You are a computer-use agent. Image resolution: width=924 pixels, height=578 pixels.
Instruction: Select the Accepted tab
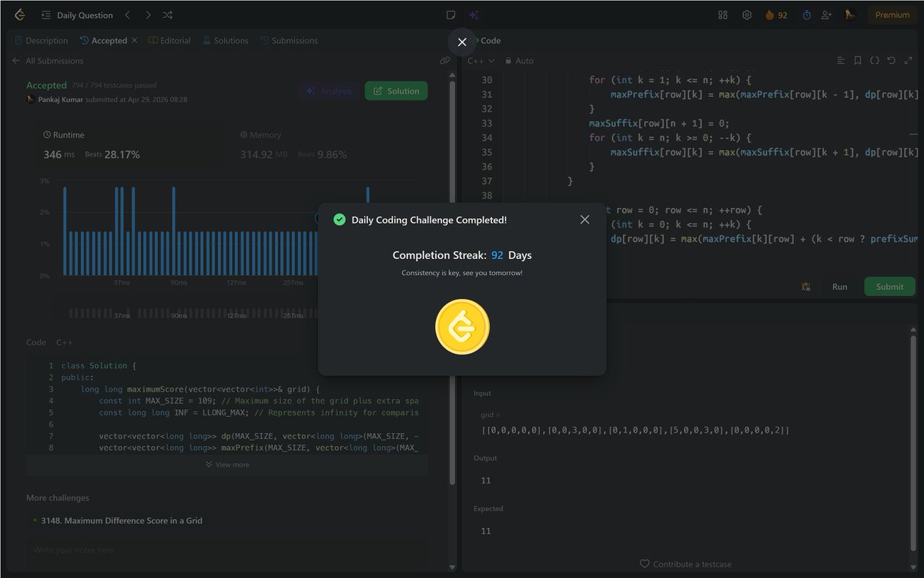[103, 40]
